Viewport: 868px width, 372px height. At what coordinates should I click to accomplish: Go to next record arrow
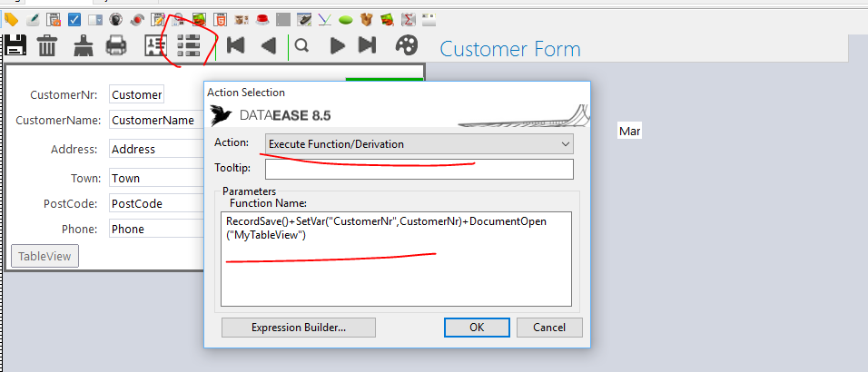pos(337,45)
